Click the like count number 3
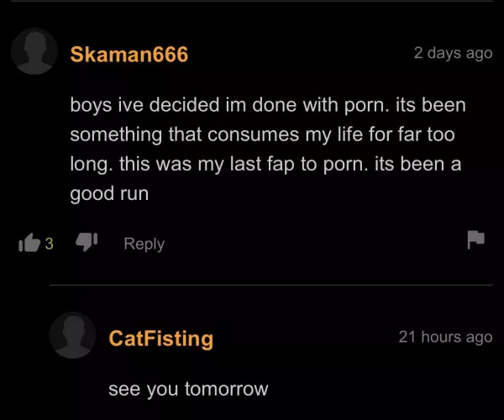 [49, 244]
